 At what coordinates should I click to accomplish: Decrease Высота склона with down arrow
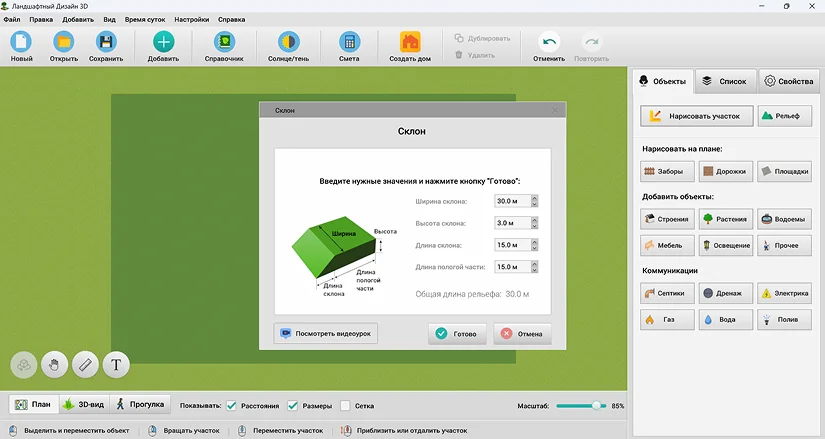click(x=535, y=226)
